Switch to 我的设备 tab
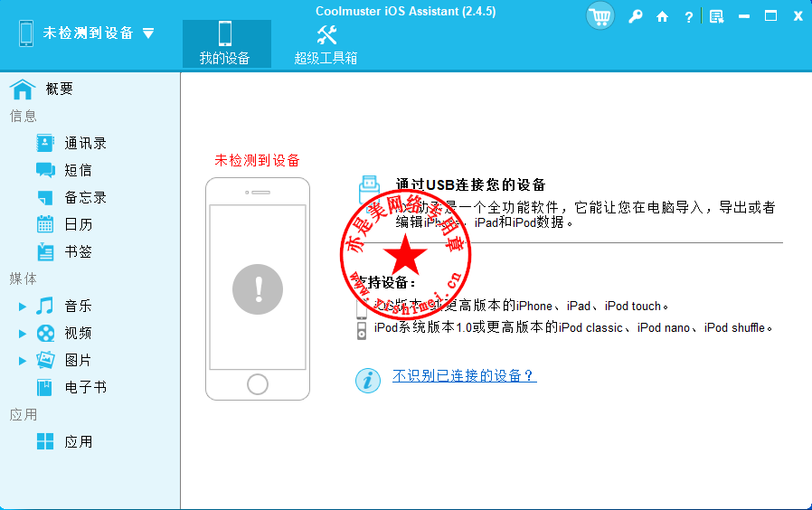 tap(226, 43)
